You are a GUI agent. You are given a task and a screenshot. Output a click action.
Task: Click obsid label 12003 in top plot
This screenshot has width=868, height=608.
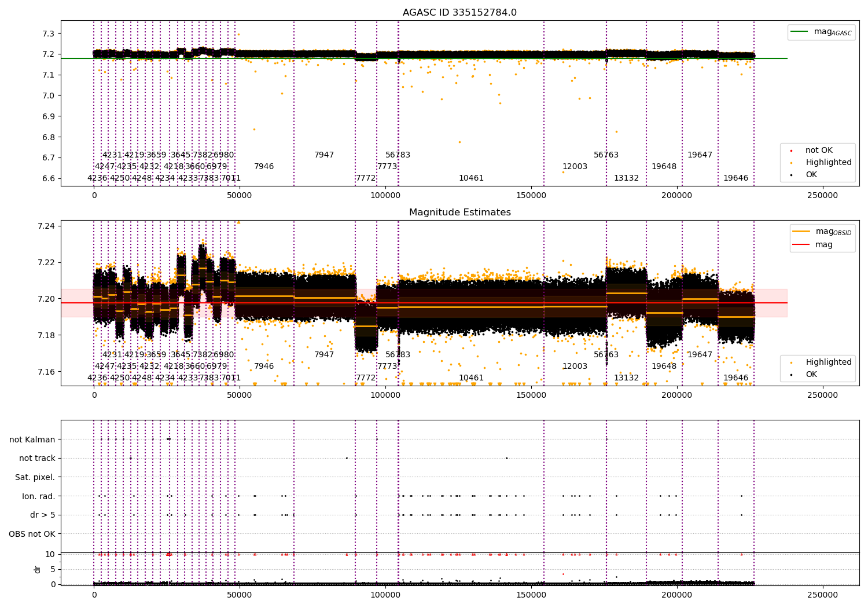(x=575, y=167)
